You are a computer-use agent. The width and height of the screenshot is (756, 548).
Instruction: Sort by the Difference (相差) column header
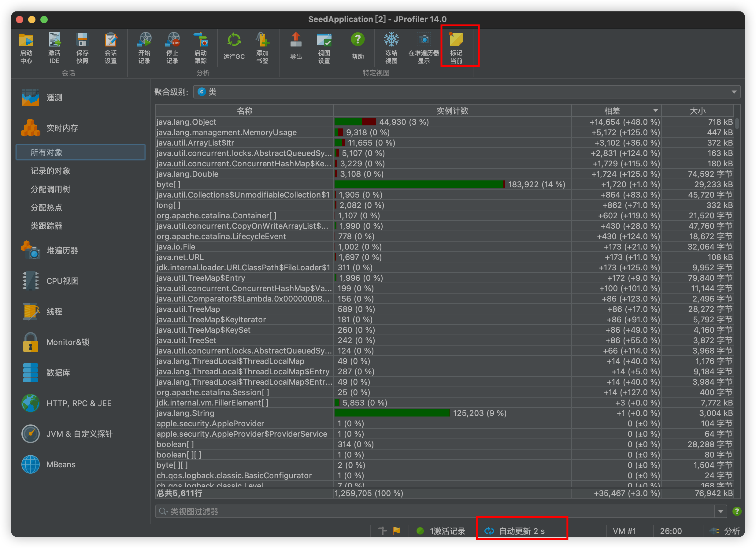pos(616,111)
